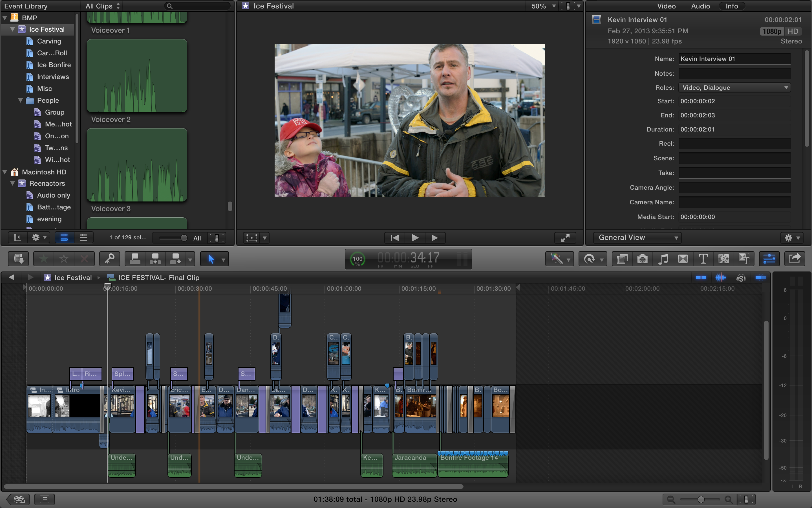Open the Generators browser icon

[723, 259]
